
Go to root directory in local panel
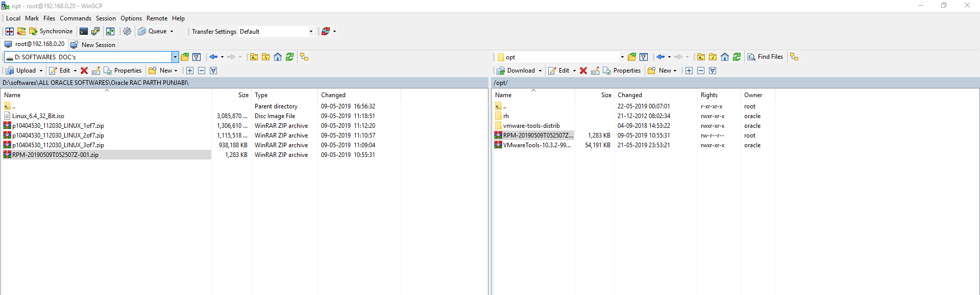point(265,57)
